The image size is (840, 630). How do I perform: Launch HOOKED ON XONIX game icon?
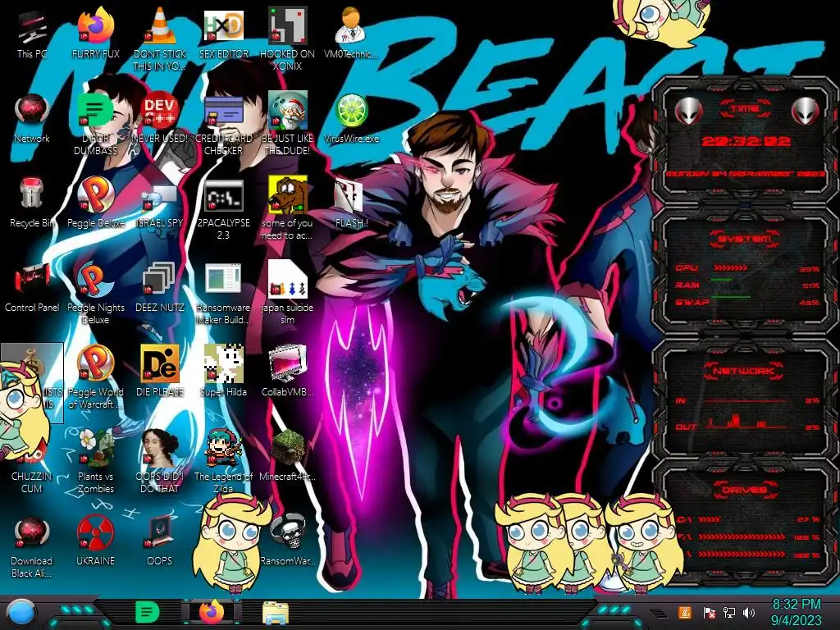[287, 40]
